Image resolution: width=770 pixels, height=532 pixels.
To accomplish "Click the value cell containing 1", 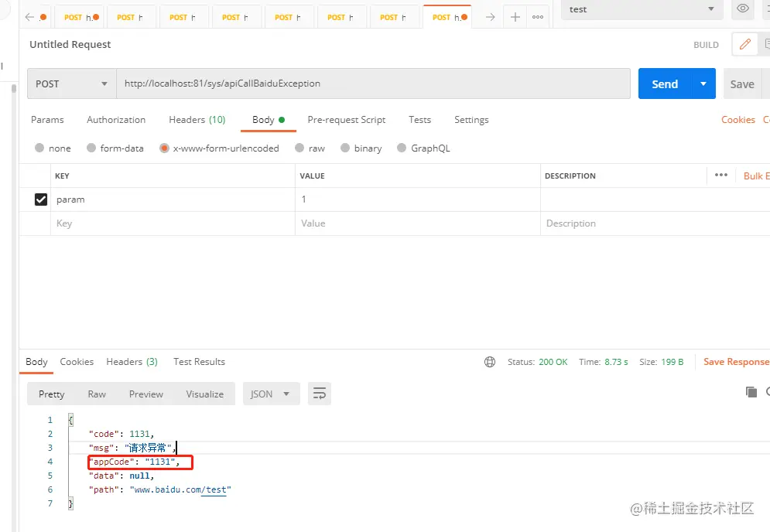I will [x=417, y=199].
